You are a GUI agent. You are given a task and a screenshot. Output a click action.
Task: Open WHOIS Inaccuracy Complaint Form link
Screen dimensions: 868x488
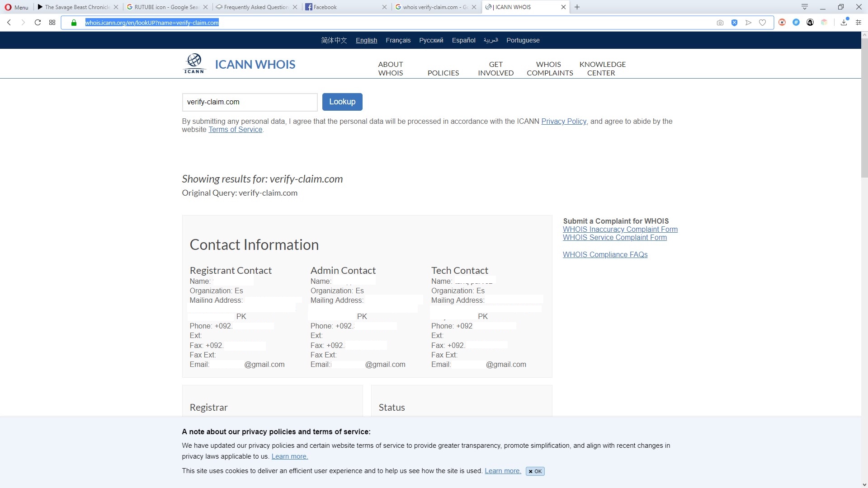pyautogui.click(x=620, y=230)
